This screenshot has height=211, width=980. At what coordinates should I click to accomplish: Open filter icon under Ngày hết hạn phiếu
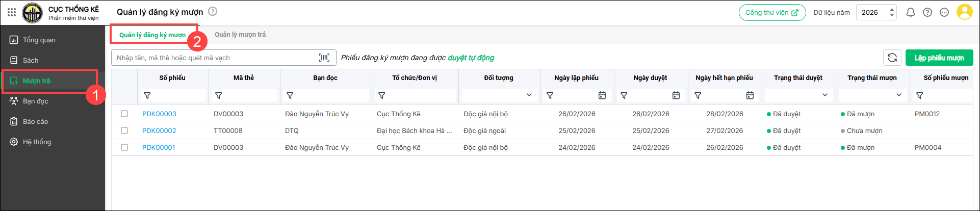[x=698, y=95]
